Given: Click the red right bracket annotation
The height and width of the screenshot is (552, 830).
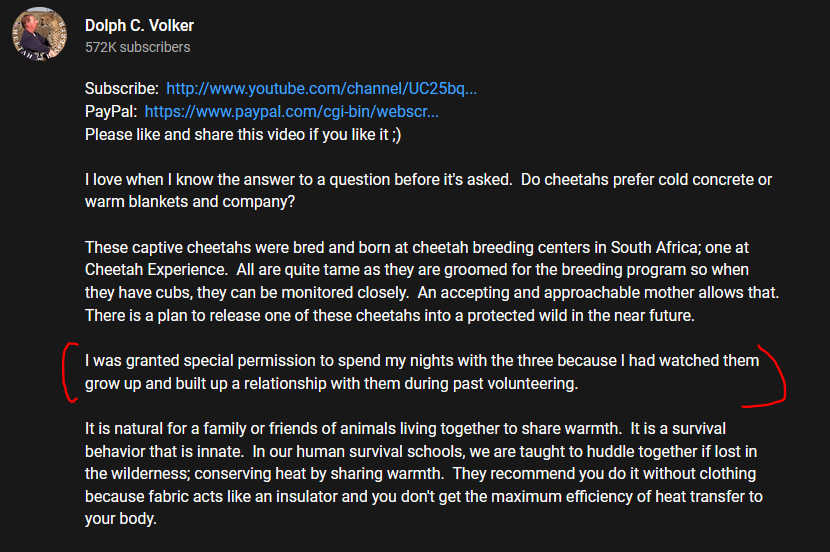Looking at the screenshot, I should tap(771, 378).
